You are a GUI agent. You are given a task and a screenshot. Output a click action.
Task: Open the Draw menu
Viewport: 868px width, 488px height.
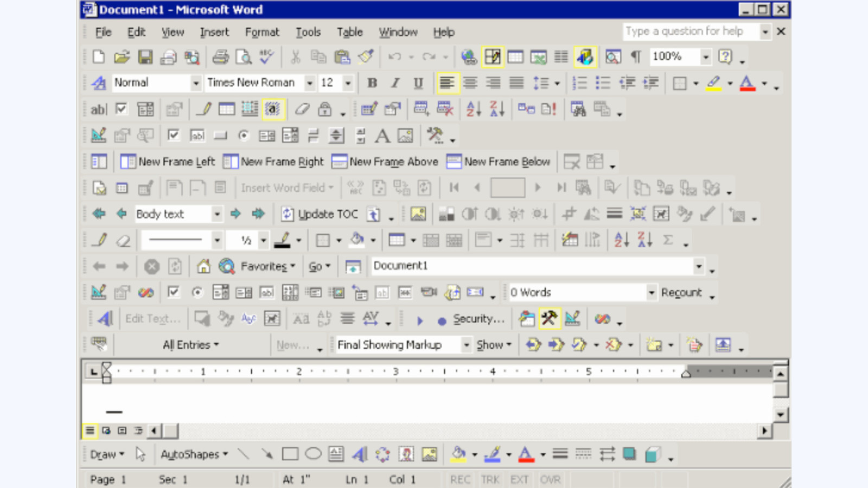[x=107, y=454]
